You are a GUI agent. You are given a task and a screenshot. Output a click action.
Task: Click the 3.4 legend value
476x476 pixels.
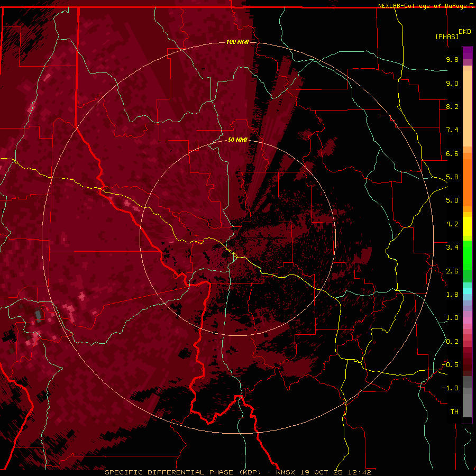452,248
